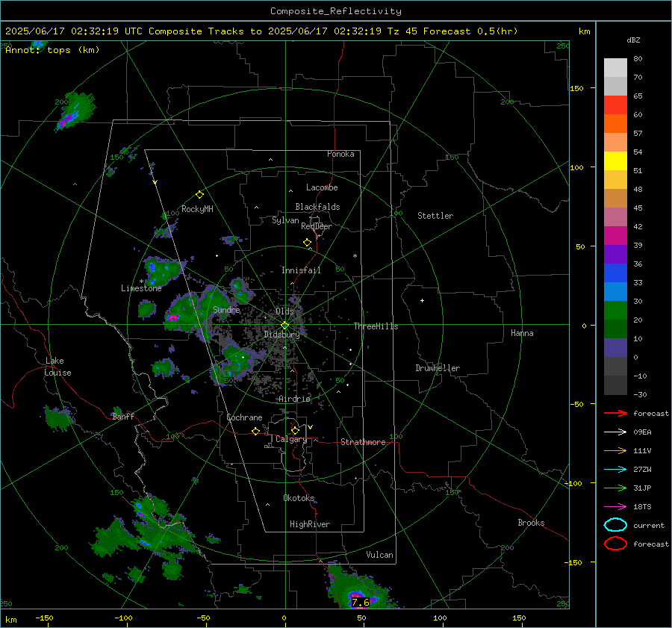This screenshot has width=672, height=628.
Task: Click the ThreeHills city label
Action: [376, 326]
